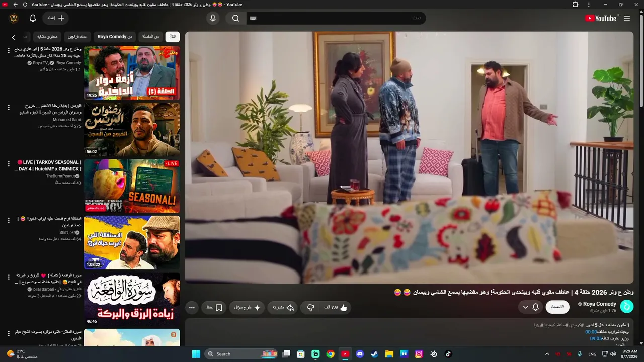Open options menu for سورة الواقعة video
Viewport: 644px width, 362px height.
pos(9,277)
